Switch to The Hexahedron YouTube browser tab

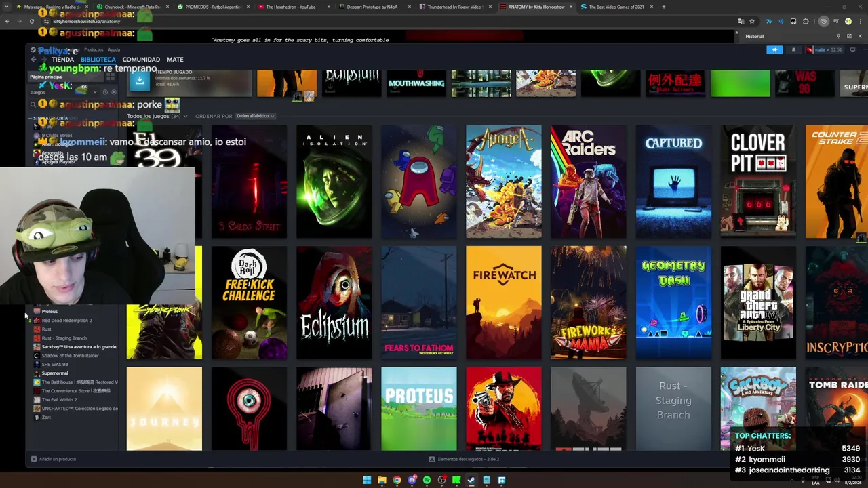(x=290, y=7)
